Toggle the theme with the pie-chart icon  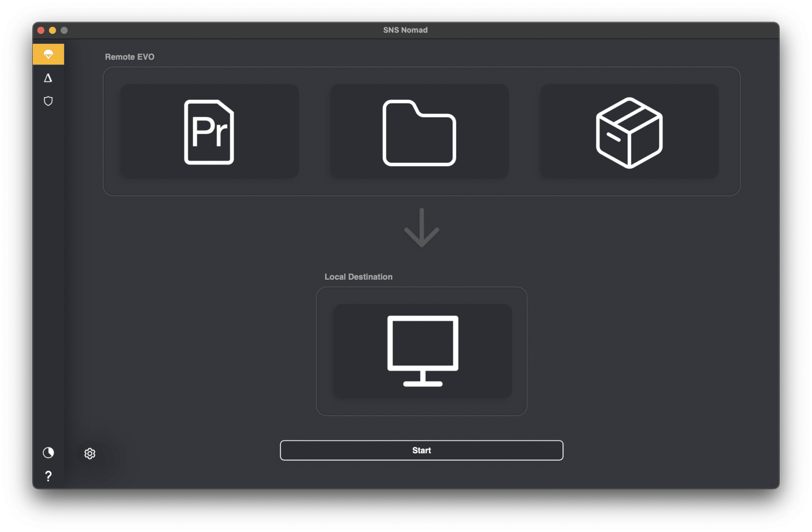(48, 453)
